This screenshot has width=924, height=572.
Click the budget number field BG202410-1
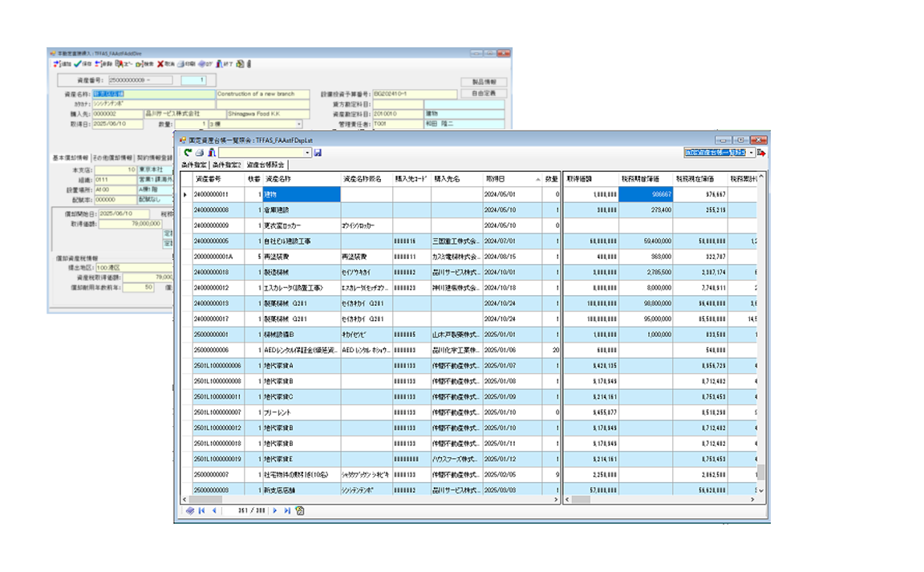coord(415,94)
